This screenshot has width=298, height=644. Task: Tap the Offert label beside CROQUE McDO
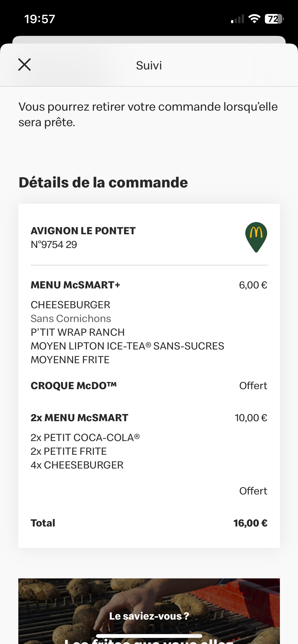(x=253, y=386)
